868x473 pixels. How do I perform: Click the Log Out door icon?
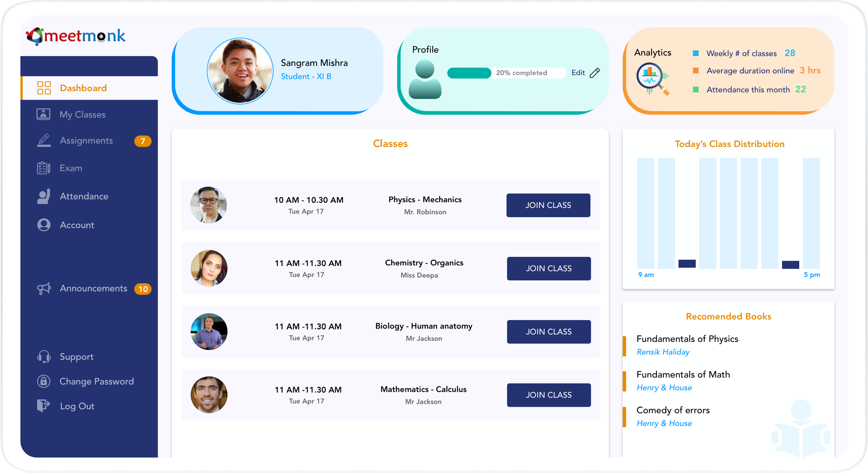[43, 406]
